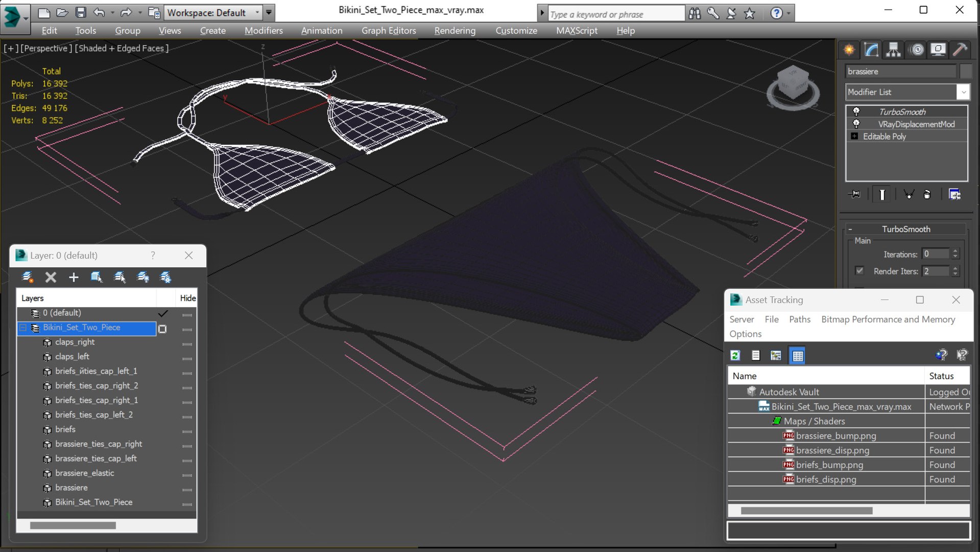This screenshot has width=980, height=552.
Task: Click Make Unique icon under modifier stack
Action: (x=909, y=194)
